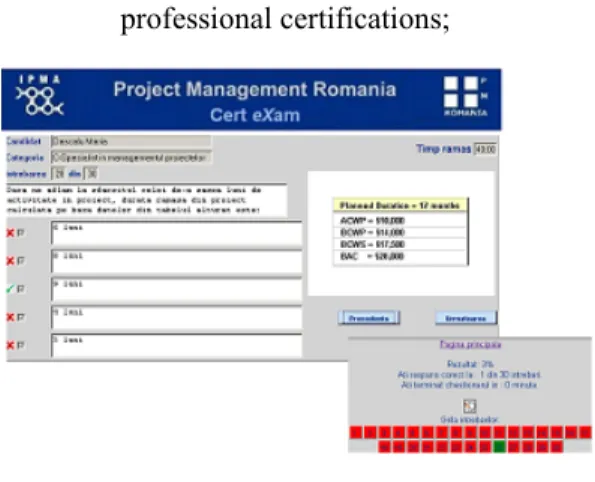This screenshot has width=595, height=482.
Task: Click the 'Project Management Romania' banner title
Action: [x=255, y=90]
